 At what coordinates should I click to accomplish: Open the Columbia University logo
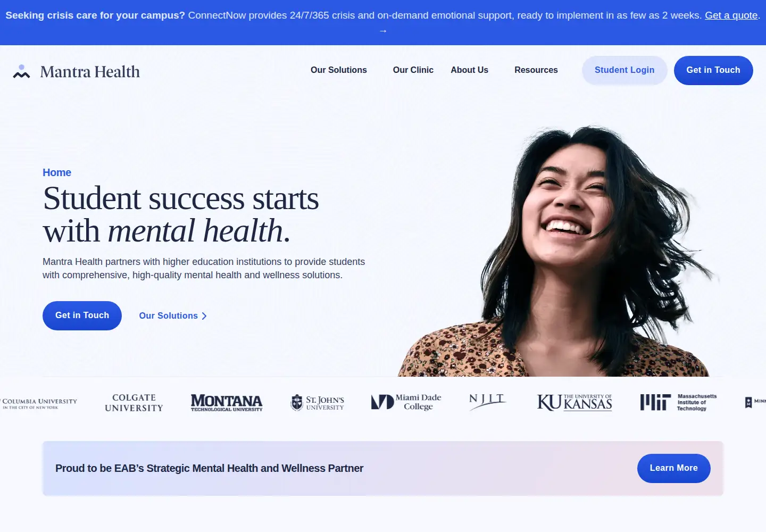39,404
